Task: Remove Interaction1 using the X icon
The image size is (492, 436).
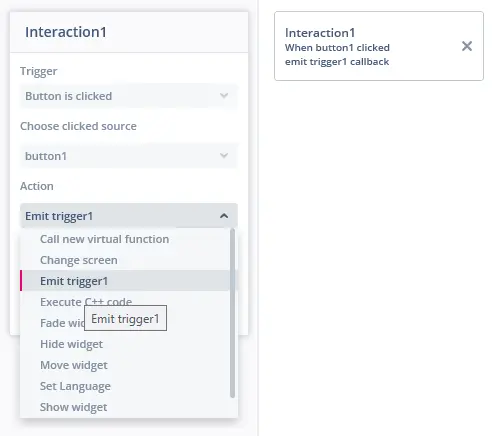Action: pyautogui.click(x=467, y=46)
